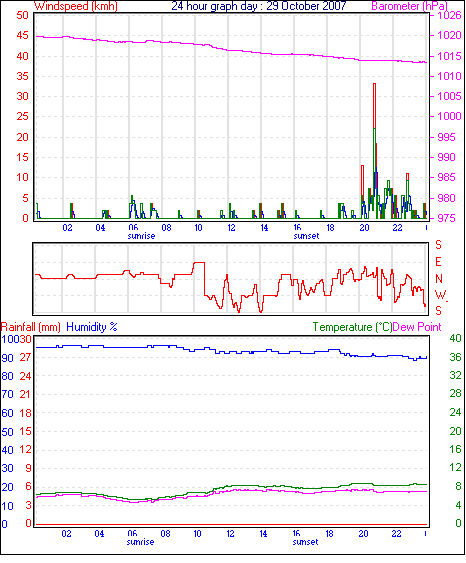The image size is (466, 563).
Task: Click the green 16 temperature scale value
Action: 456,450
